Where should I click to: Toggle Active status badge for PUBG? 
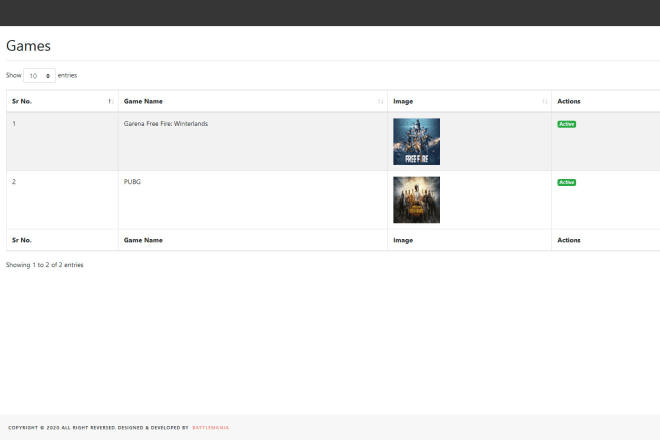click(x=567, y=182)
